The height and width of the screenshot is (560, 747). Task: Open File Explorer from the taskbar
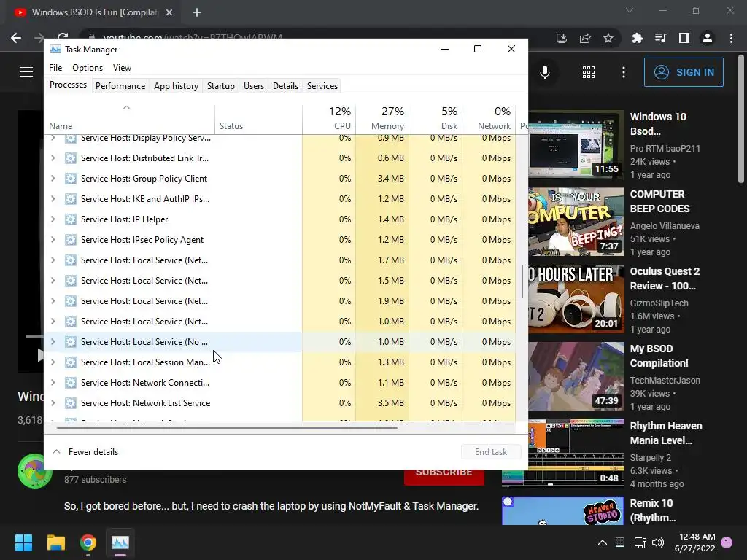click(55, 542)
